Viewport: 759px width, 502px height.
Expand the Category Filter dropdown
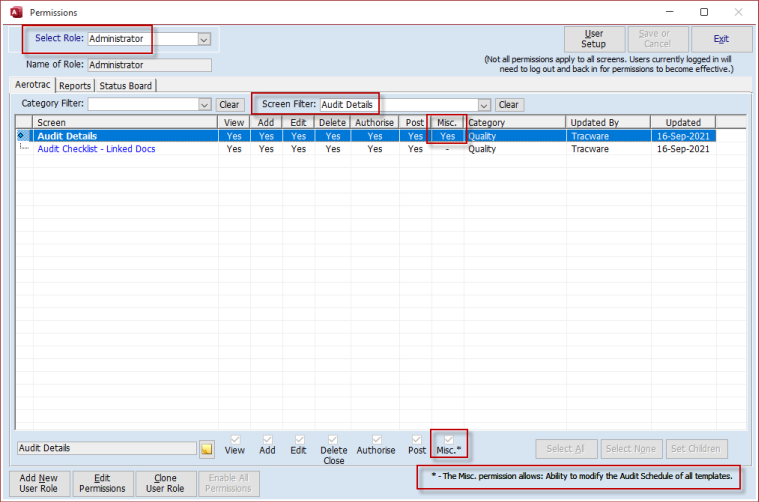(204, 105)
